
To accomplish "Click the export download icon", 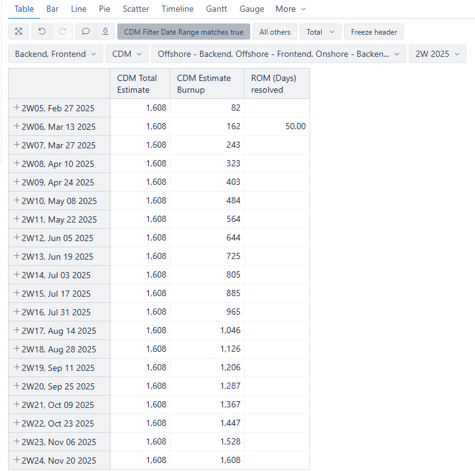I will (x=105, y=32).
